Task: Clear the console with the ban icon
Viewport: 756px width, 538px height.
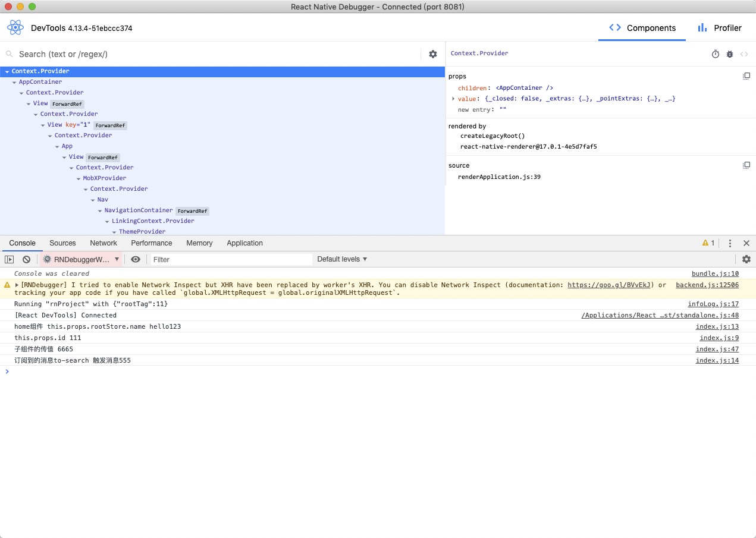Action: (x=26, y=259)
